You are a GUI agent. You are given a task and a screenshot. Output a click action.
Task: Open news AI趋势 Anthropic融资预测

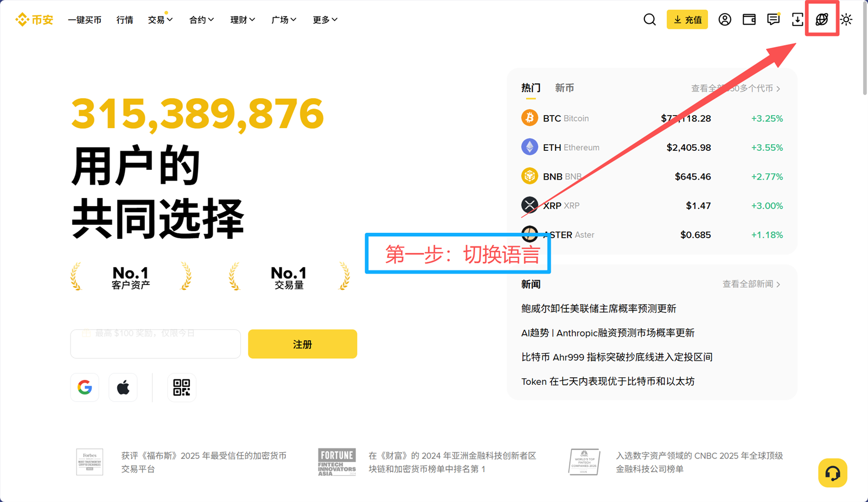point(608,333)
